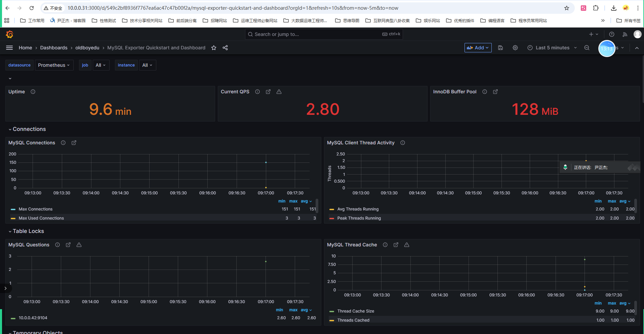Show the Current QPS panel info icon

[x=257, y=92]
